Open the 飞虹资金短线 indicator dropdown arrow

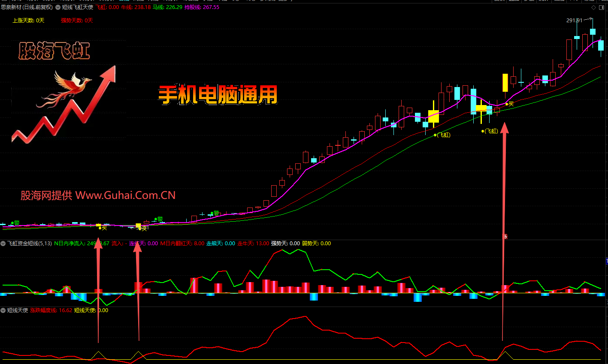coord(3,244)
